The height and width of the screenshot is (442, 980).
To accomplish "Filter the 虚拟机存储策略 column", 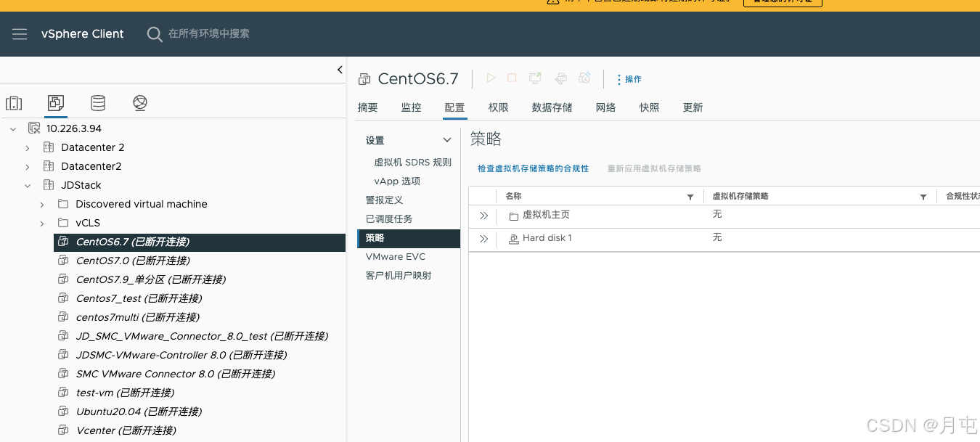I will click(x=923, y=197).
